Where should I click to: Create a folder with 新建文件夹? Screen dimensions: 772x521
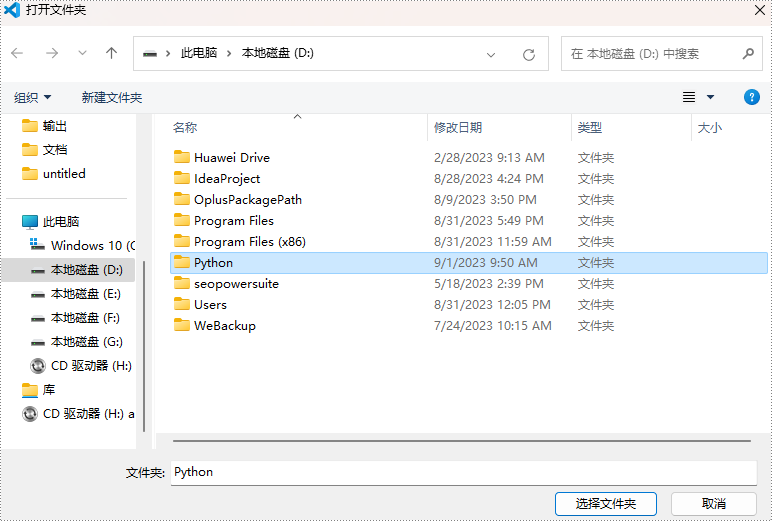112,98
